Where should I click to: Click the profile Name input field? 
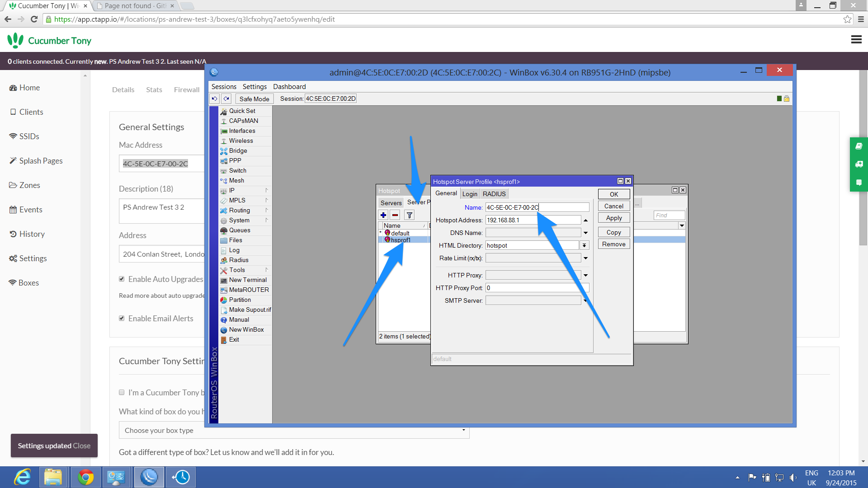pos(537,207)
